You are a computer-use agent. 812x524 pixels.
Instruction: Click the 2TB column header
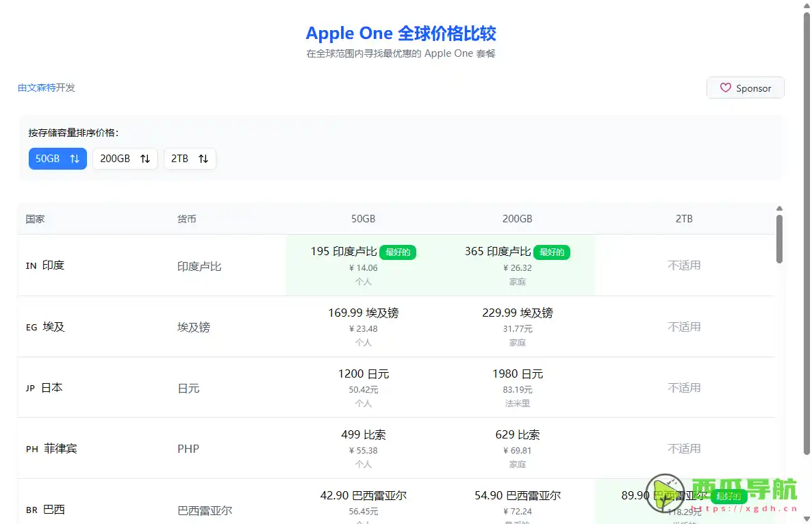tap(683, 219)
